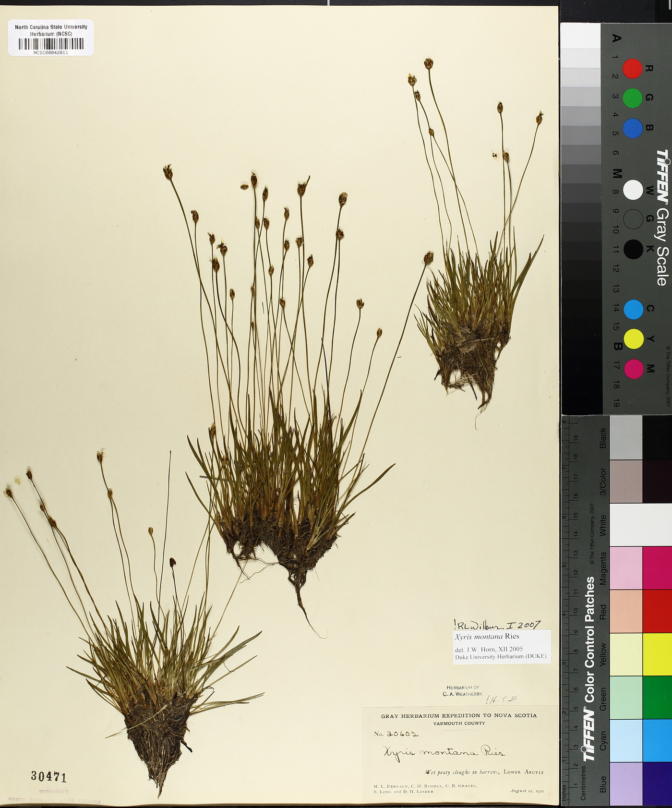This screenshot has height=808, width=672.
Task: Click the date "August 11, 1920"
Action: pyautogui.click(x=527, y=791)
